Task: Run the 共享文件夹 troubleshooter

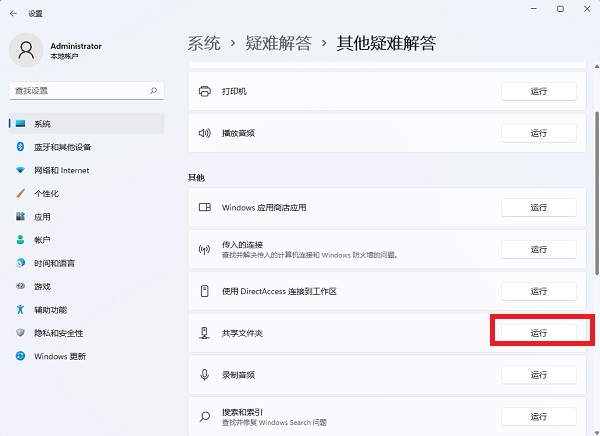Action: pos(538,333)
